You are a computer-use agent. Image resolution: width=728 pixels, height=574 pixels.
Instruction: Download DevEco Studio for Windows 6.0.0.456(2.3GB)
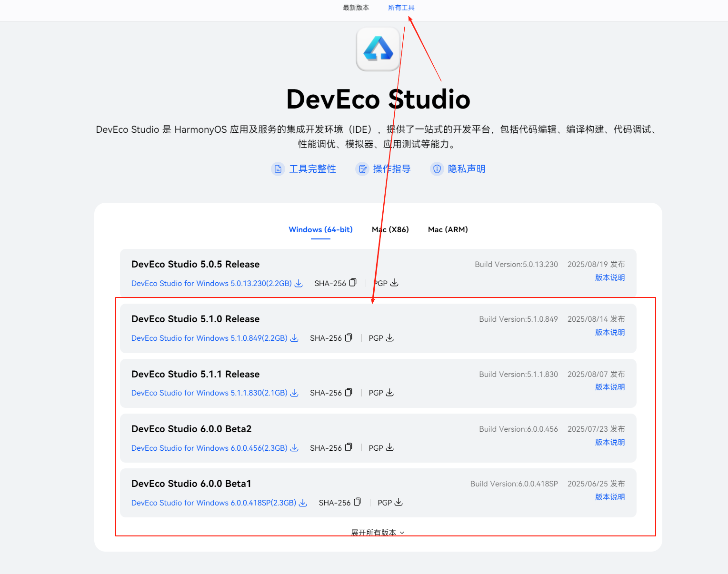pyautogui.click(x=209, y=448)
